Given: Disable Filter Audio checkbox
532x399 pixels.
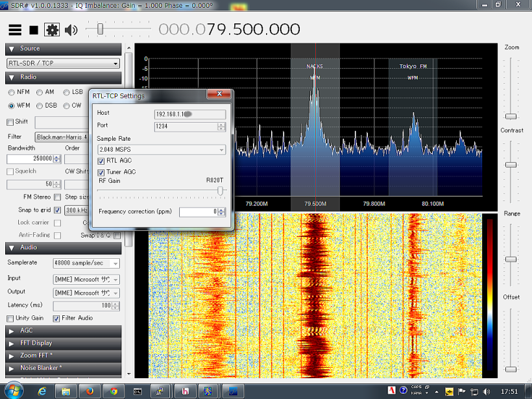Looking at the screenshot, I should (56, 319).
